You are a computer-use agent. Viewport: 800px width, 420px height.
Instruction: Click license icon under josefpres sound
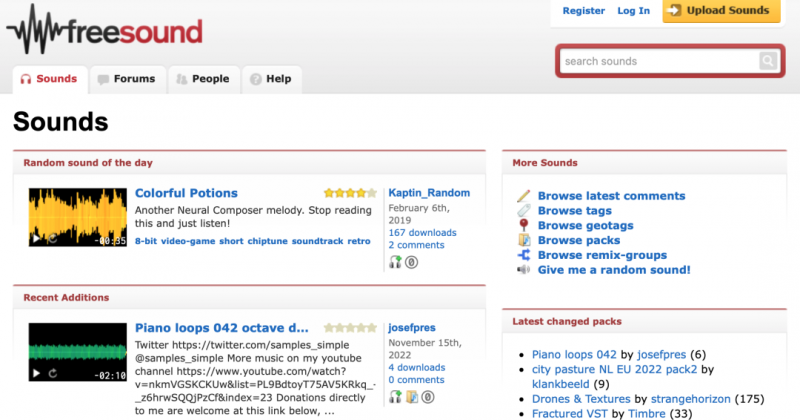pos(428,397)
